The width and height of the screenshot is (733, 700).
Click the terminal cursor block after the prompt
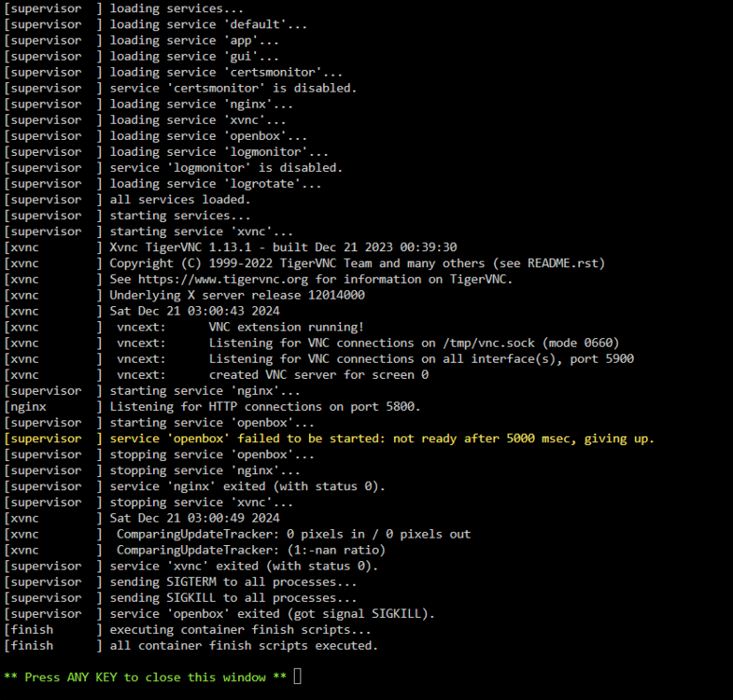297,676
